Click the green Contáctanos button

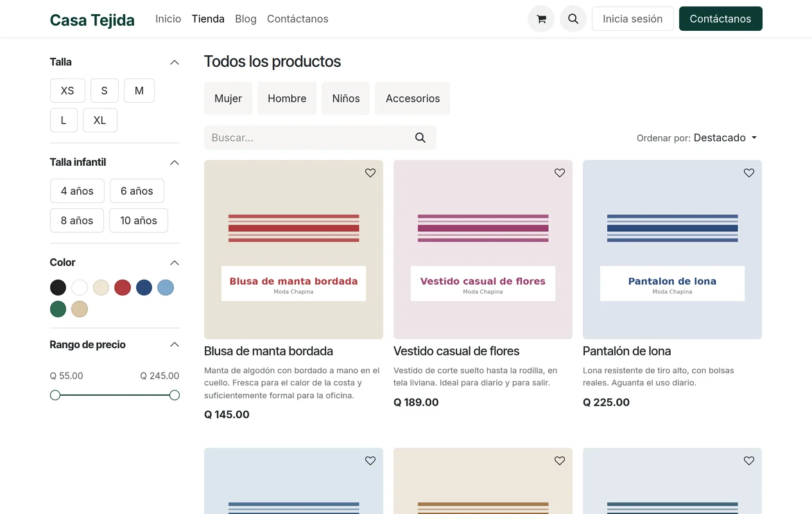720,19
